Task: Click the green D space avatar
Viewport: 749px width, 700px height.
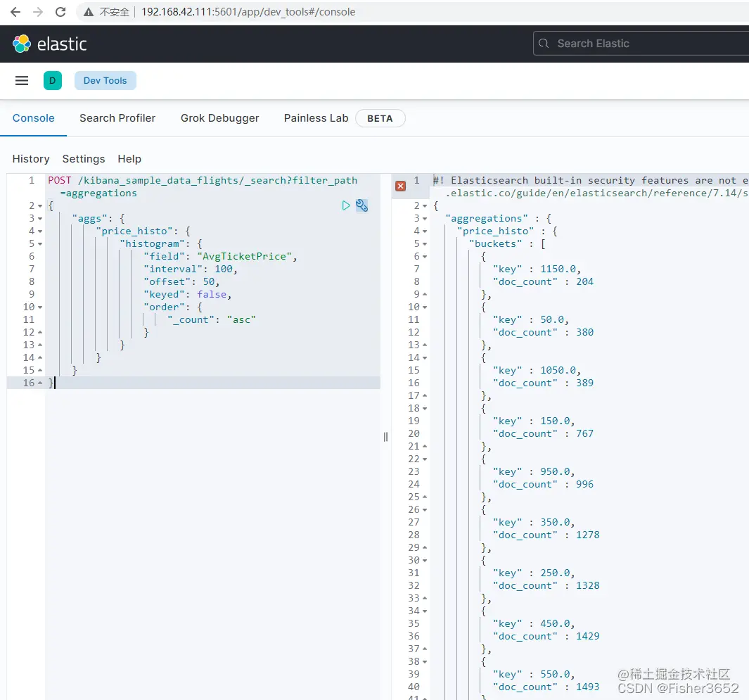Action: tap(53, 80)
